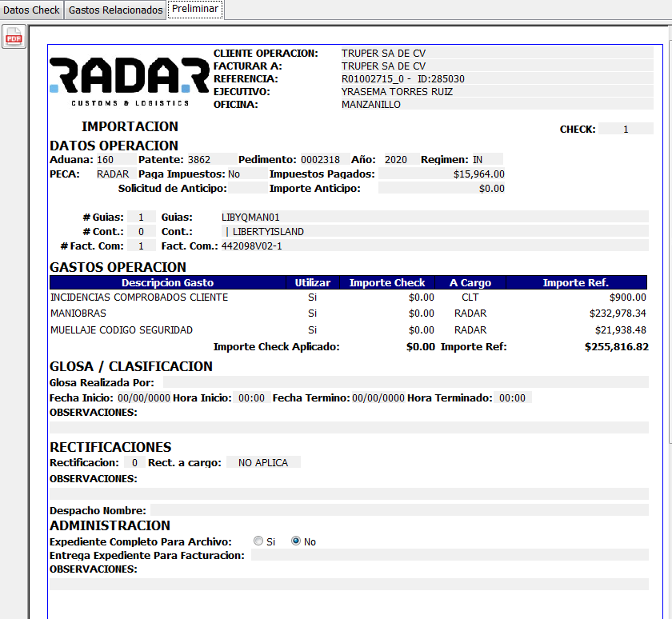Viewport: 672px width, 619px height.
Task: Click the Fact. Com. value 442098V02-1
Action: click(434, 246)
